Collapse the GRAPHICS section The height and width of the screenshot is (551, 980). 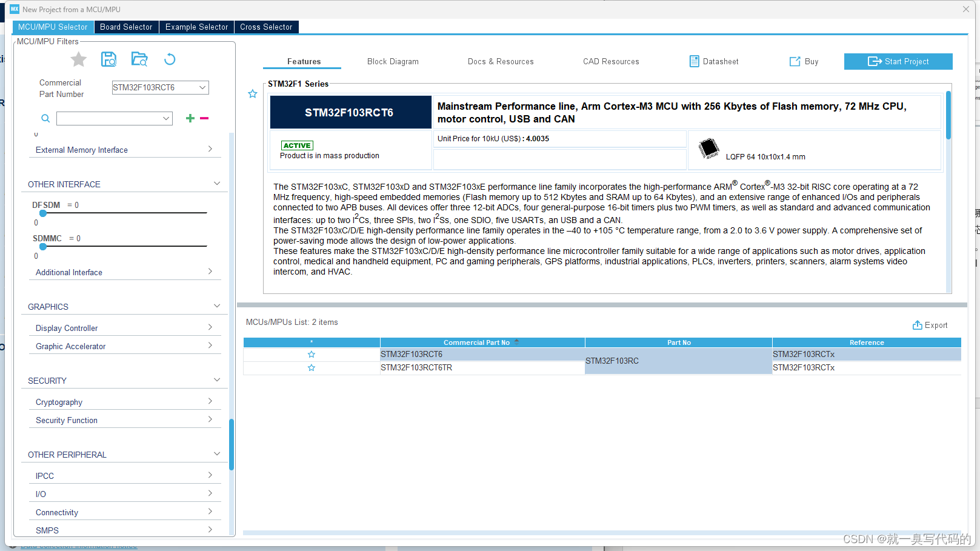pyautogui.click(x=217, y=306)
